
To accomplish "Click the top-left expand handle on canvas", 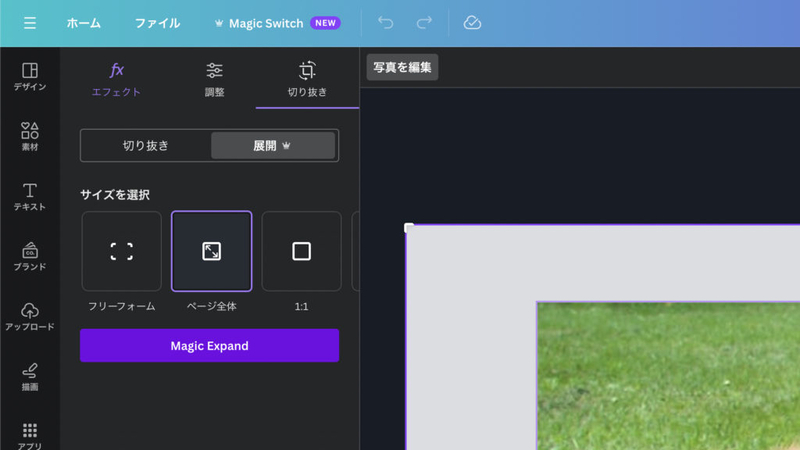I will pyautogui.click(x=408, y=227).
